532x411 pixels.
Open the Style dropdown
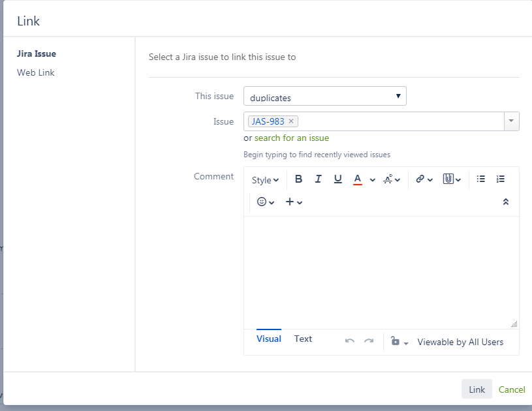pyautogui.click(x=265, y=180)
